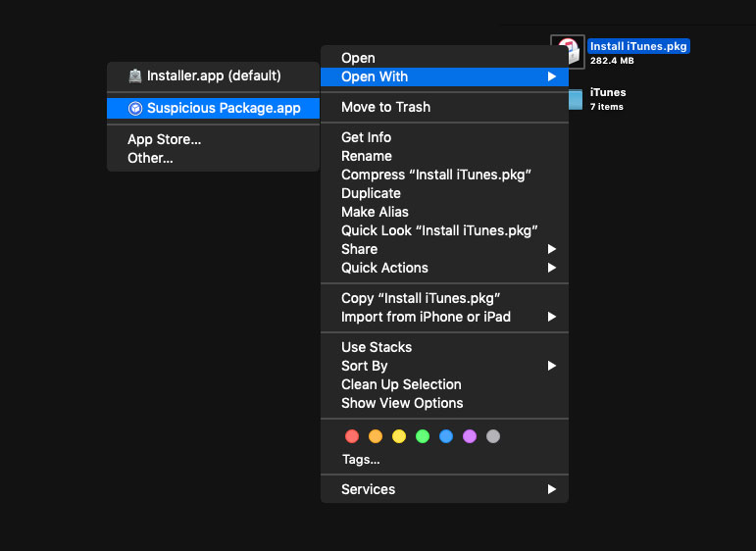Expand Import from iPhone or iPad arrow

(x=552, y=317)
